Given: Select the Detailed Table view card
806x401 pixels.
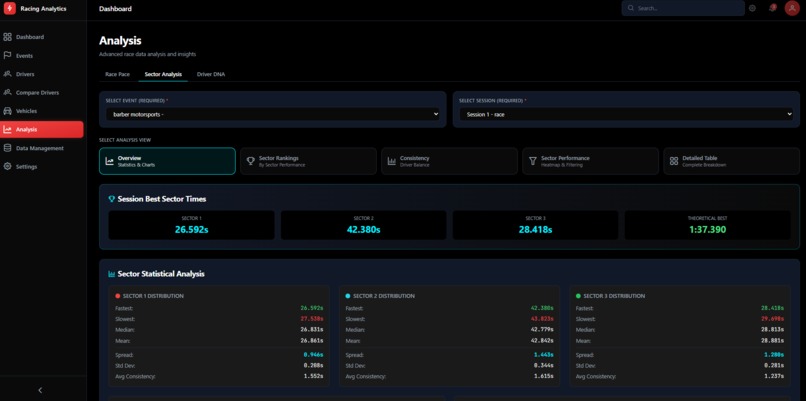Looking at the screenshot, I should pos(731,161).
